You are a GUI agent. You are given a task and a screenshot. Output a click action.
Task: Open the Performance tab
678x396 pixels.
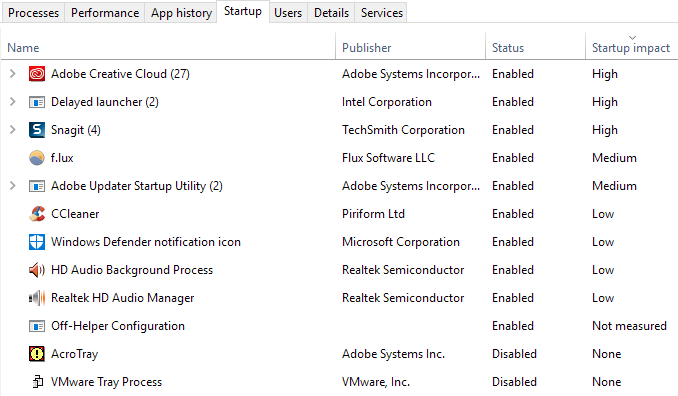105,13
